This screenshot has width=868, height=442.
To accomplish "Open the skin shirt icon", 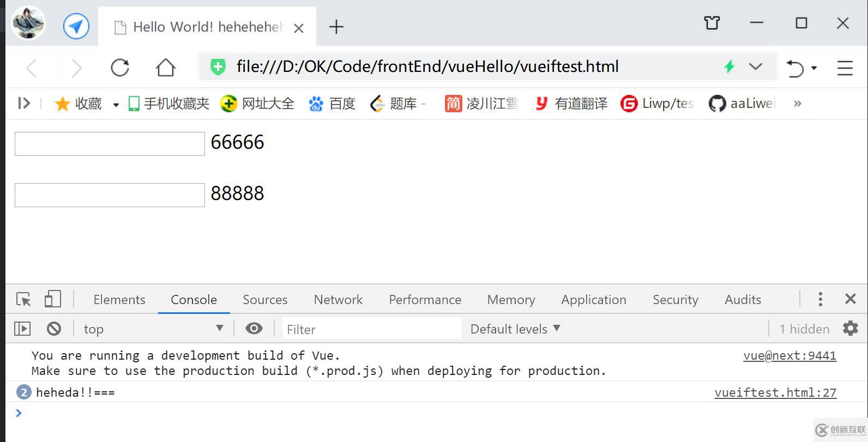I will pyautogui.click(x=712, y=23).
